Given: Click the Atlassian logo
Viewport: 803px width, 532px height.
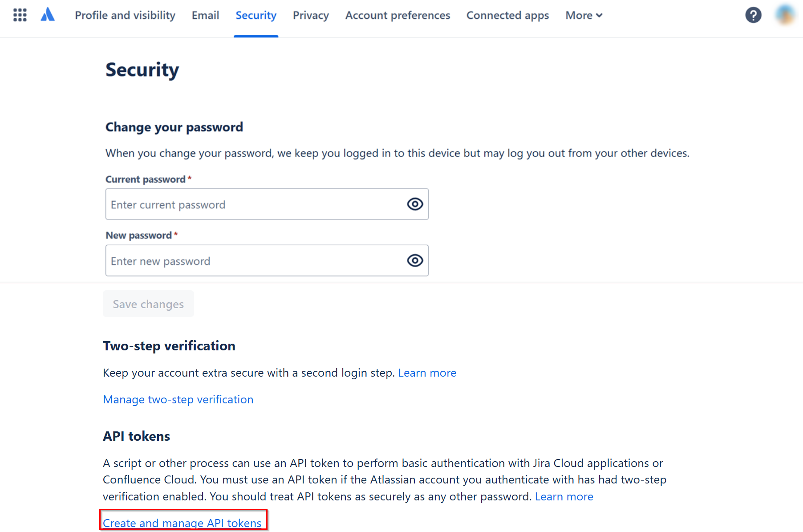Looking at the screenshot, I should pos(48,14).
